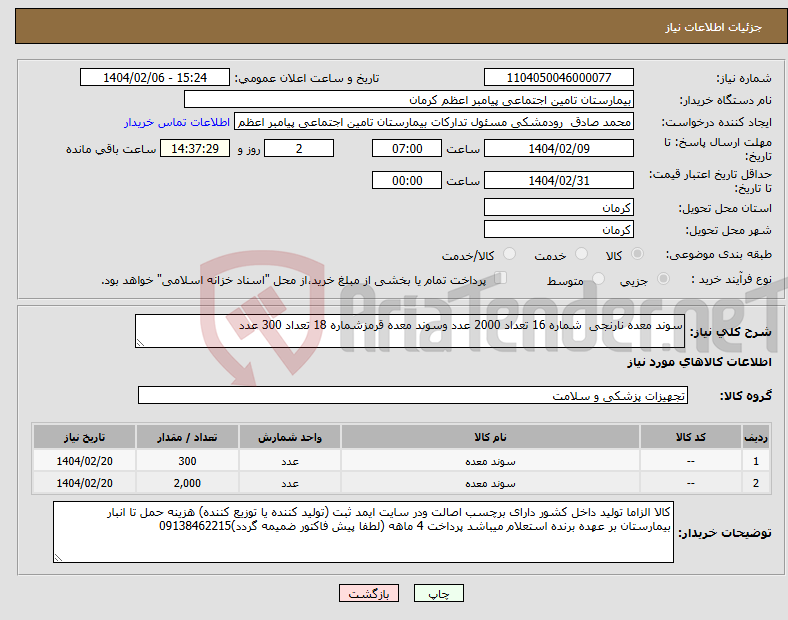
Task: Click the requester field محمد صادق رودمشکی
Action: [434, 122]
